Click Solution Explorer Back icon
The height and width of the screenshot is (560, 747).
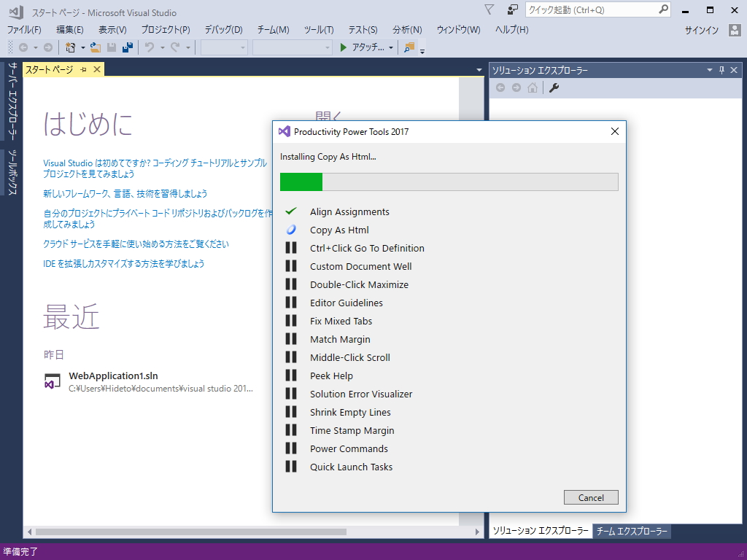coord(500,87)
